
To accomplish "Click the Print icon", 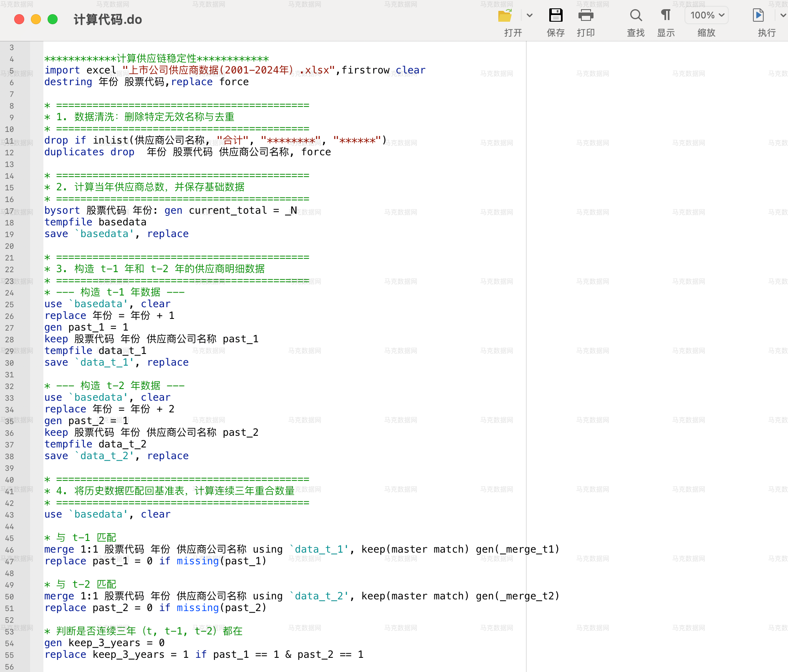I will [x=586, y=16].
